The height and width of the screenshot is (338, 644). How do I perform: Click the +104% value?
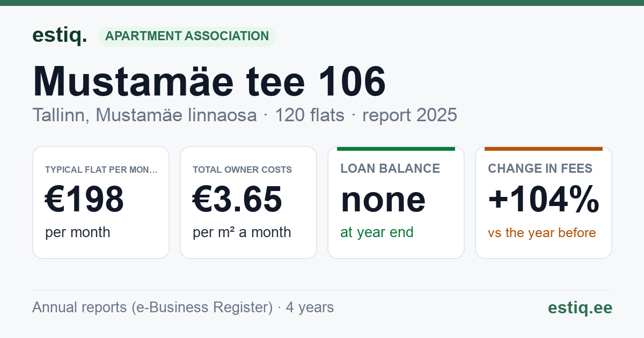point(544,200)
